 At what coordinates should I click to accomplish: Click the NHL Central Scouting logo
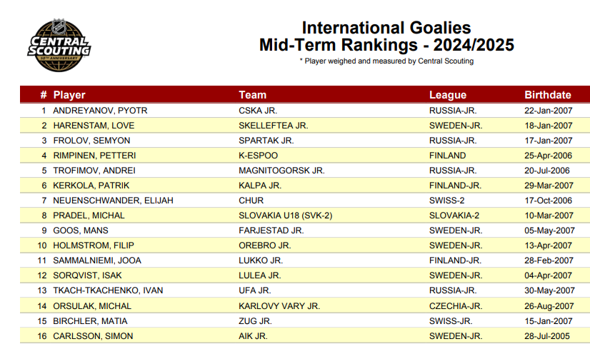pyautogui.click(x=59, y=44)
